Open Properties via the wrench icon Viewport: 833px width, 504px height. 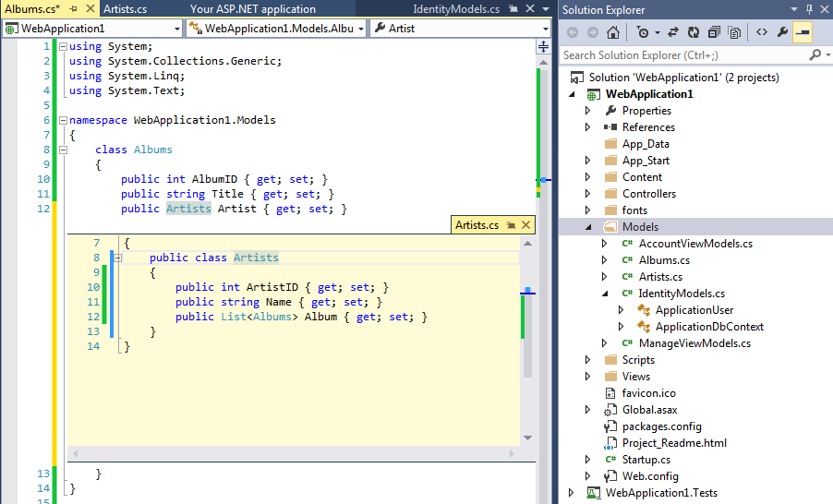click(x=782, y=32)
